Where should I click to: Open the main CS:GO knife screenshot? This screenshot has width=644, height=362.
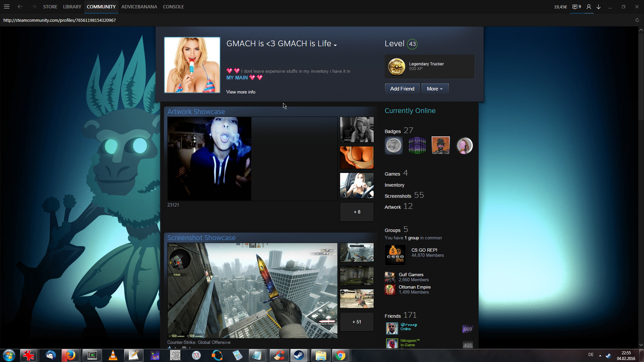pyautogui.click(x=252, y=291)
